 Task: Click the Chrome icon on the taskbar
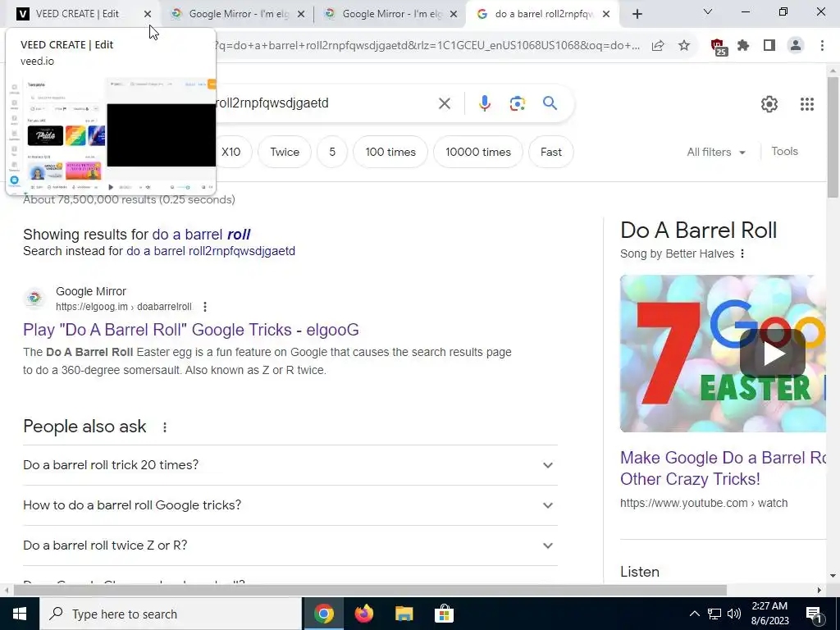(x=323, y=614)
